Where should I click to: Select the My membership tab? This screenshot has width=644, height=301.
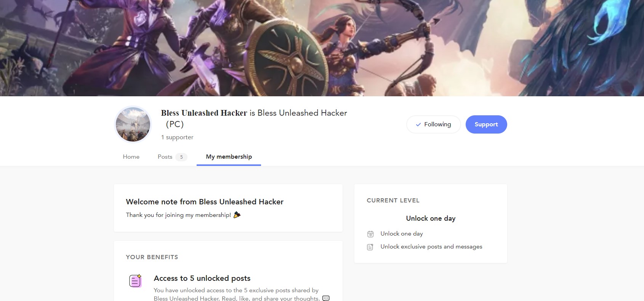point(229,157)
